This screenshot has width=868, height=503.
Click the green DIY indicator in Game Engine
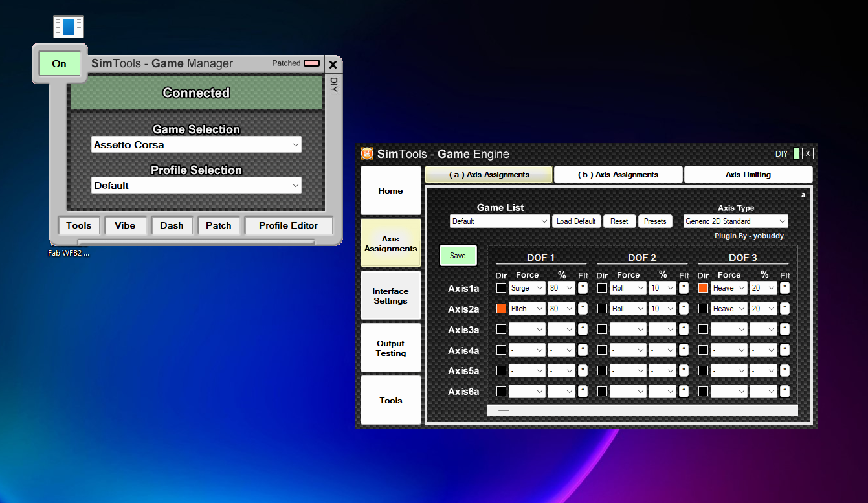pyautogui.click(x=796, y=154)
